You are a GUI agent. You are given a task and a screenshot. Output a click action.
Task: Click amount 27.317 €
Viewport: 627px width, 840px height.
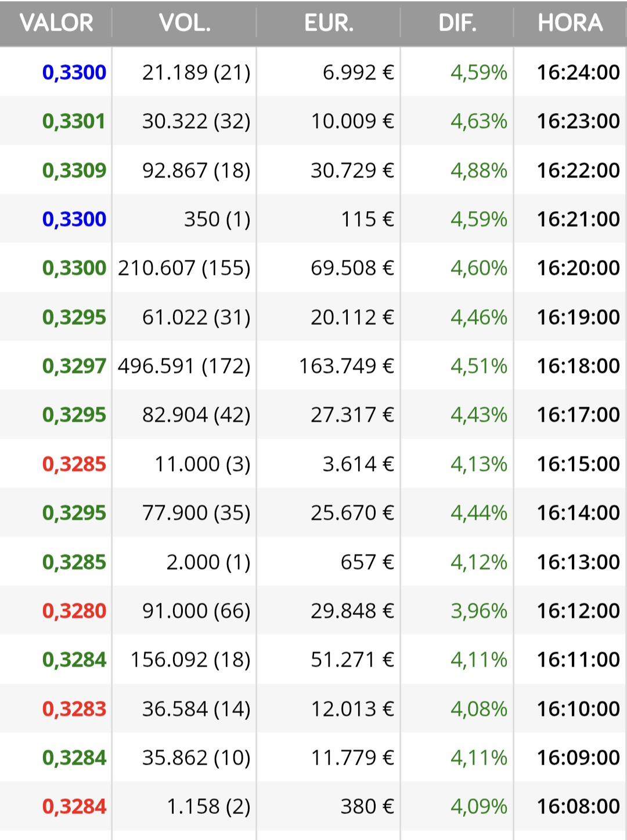pyautogui.click(x=352, y=415)
